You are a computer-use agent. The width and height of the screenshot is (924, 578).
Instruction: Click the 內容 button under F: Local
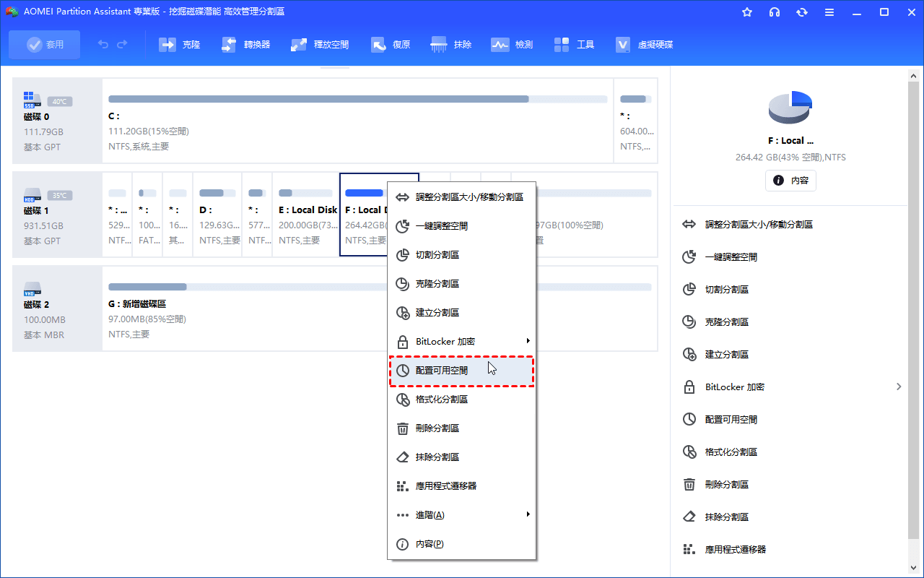(x=790, y=181)
